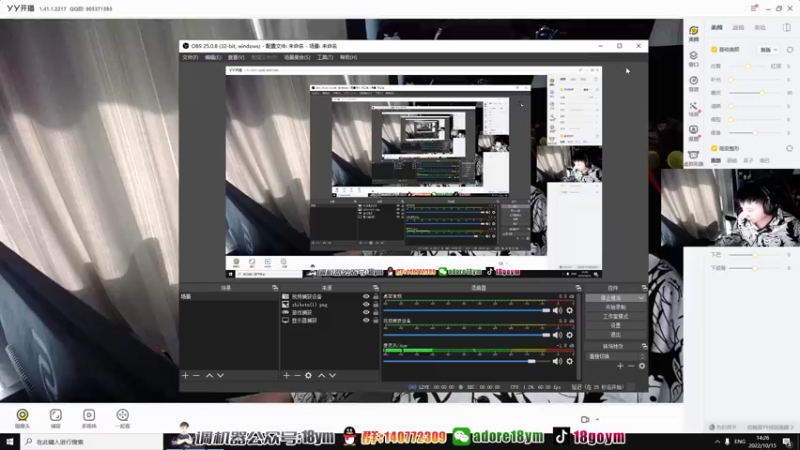The width and height of the screenshot is (800, 450).
Task: Open the scene transition type combo box
Action: [x=615, y=356]
